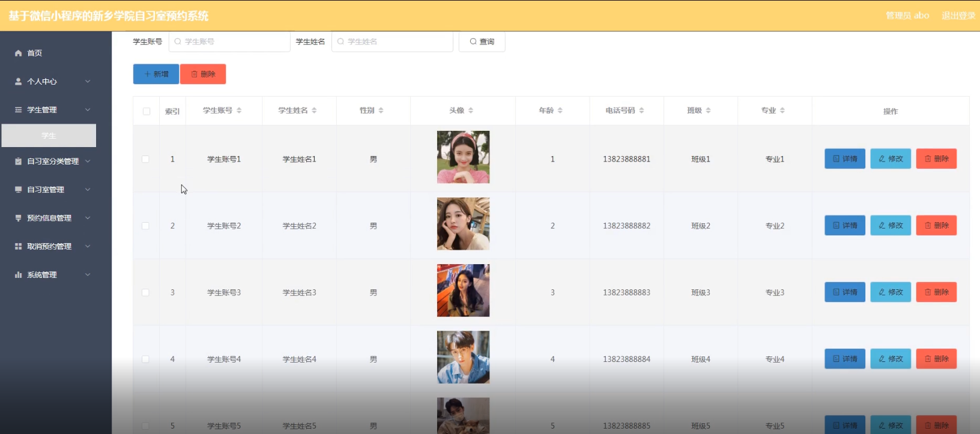Click 修改 for 学生账号3
This screenshot has height=434, width=980.
(x=891, y=292)
